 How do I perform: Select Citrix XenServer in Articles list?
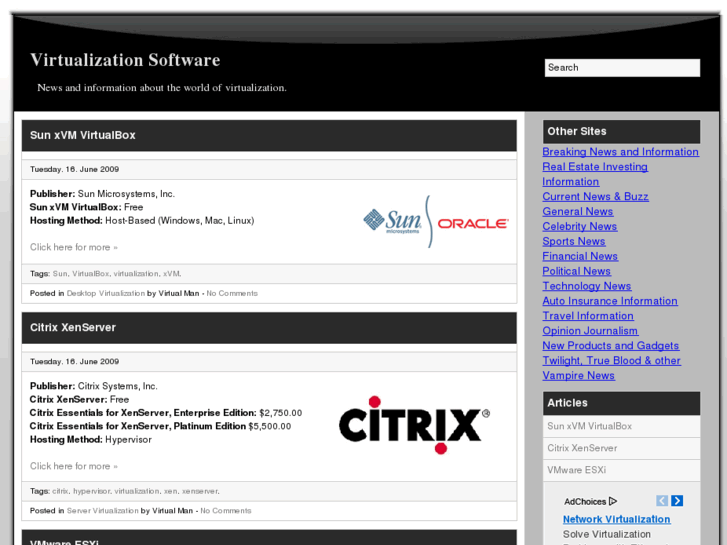click(621, 448)
